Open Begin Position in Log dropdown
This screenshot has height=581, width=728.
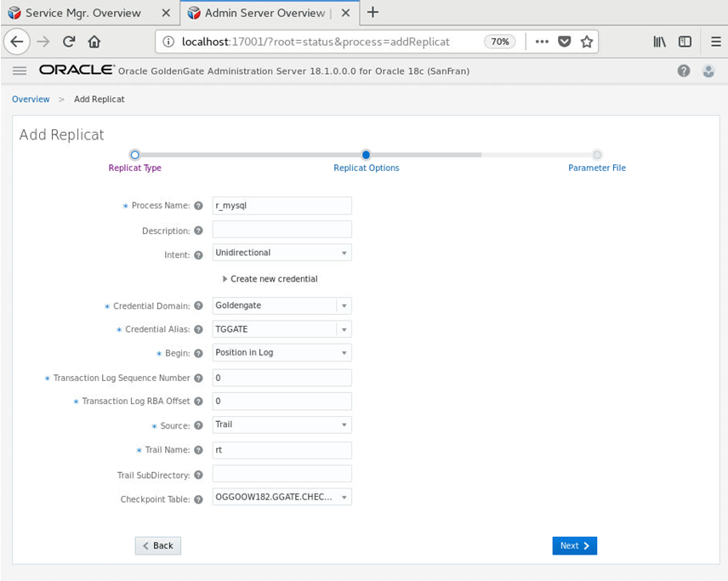click(x=282, y=352)
